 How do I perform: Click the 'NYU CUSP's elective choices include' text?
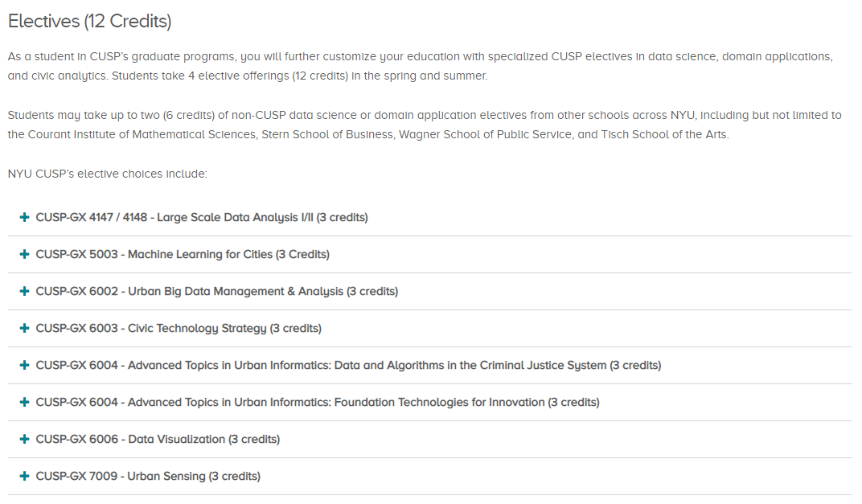coord(107,174)
